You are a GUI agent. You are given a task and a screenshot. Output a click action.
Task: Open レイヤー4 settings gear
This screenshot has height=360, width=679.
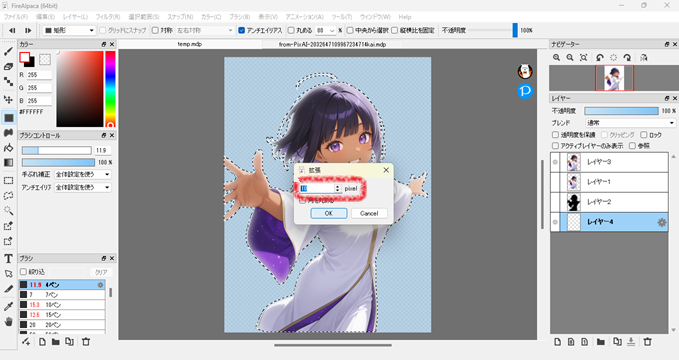[661, 222]
